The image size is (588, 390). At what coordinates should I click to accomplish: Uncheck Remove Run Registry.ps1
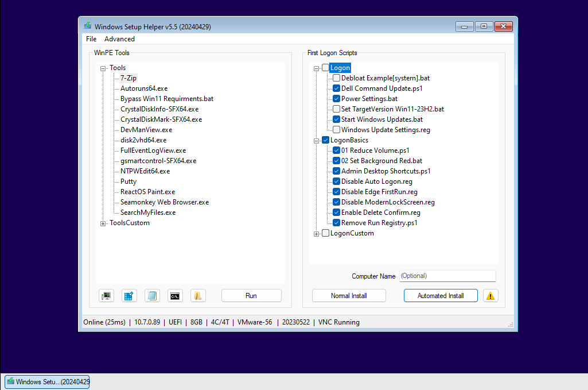pyautogui.click(x=336, y=223)
